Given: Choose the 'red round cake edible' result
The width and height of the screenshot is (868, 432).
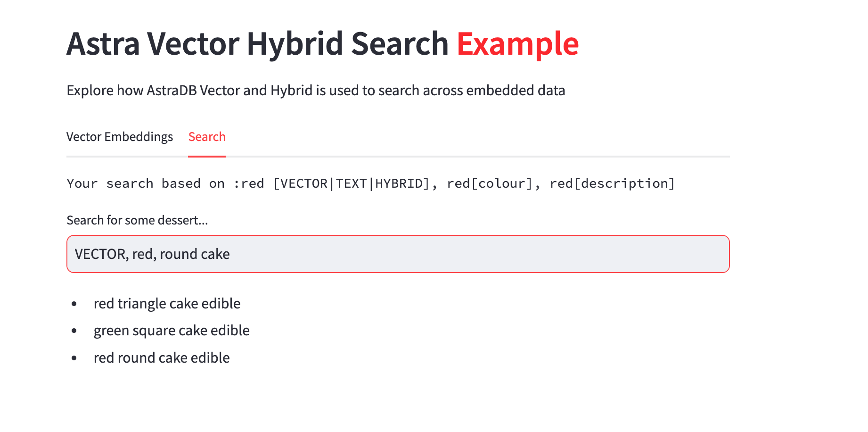Looking at the screenshot, I should [x=161, y=357].
